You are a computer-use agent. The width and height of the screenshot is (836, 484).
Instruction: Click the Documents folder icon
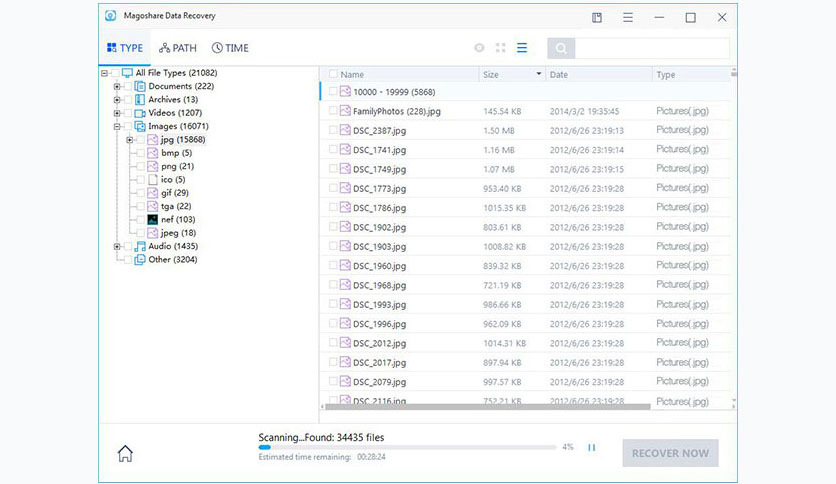(x=140, y=86)
